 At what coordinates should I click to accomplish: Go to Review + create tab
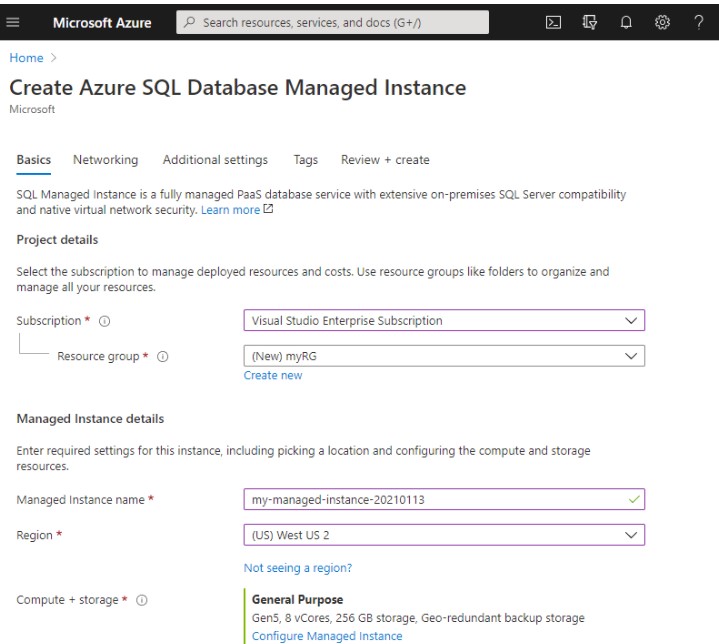point(385,160)
